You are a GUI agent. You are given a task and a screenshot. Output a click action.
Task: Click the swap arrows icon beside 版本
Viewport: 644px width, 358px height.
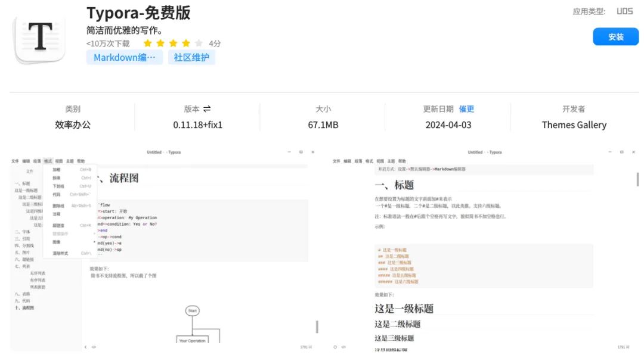207,108
